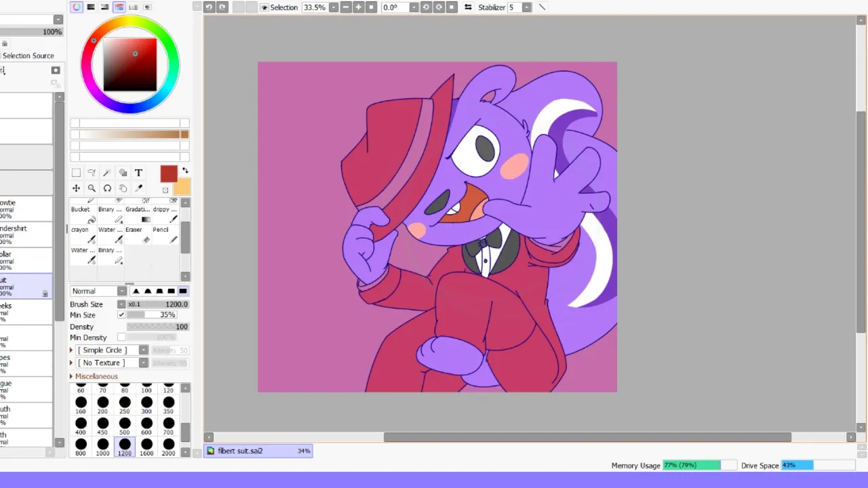Select the Eraser tool
Image resolution: width=868 pixels, height=488 pixels.
(x=138, y=235)
